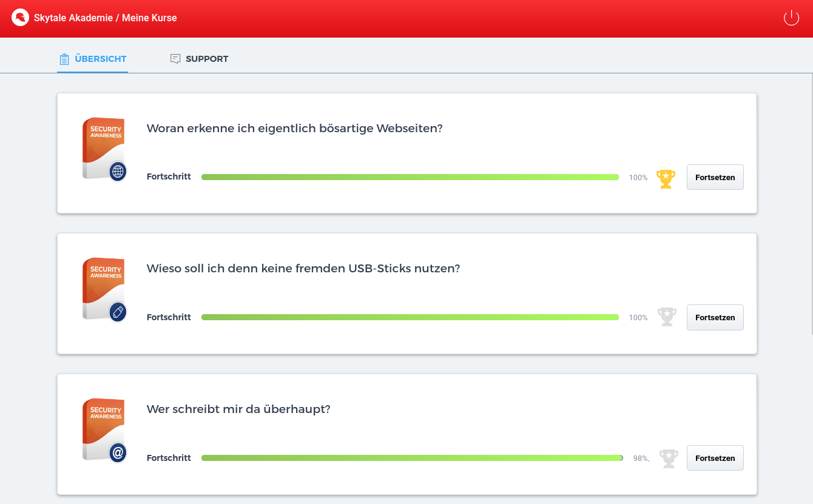Open the Security Awareness box of the USB-Sticks course
The height and width of the screenshot is (504, 813).
click(104, 289)
